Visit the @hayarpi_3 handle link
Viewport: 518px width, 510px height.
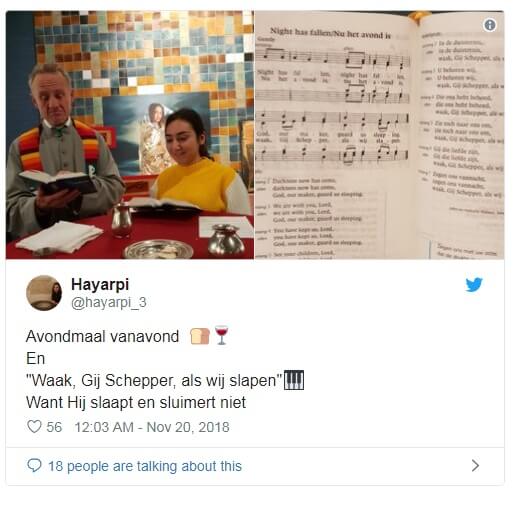pyautogui.click(x=109, y=303)
